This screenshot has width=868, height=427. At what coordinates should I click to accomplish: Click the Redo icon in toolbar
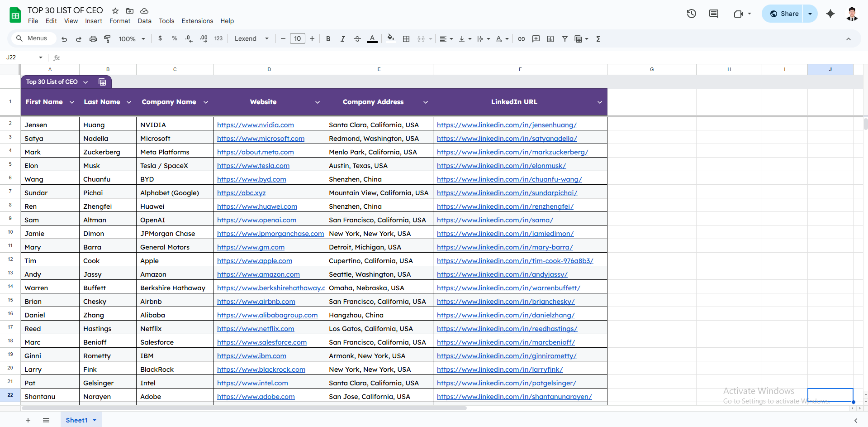[x=79, y=39]
